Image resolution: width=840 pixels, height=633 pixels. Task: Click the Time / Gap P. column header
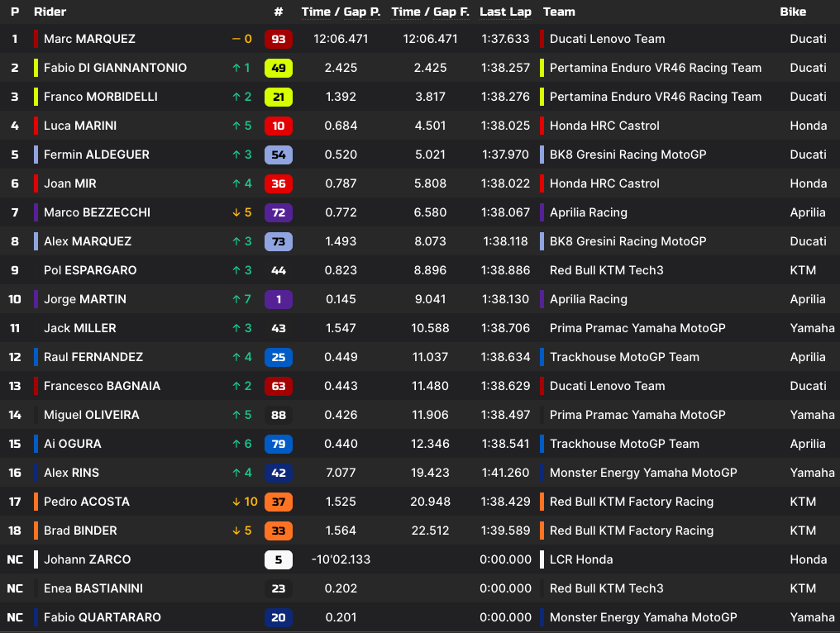coord(341,12)
